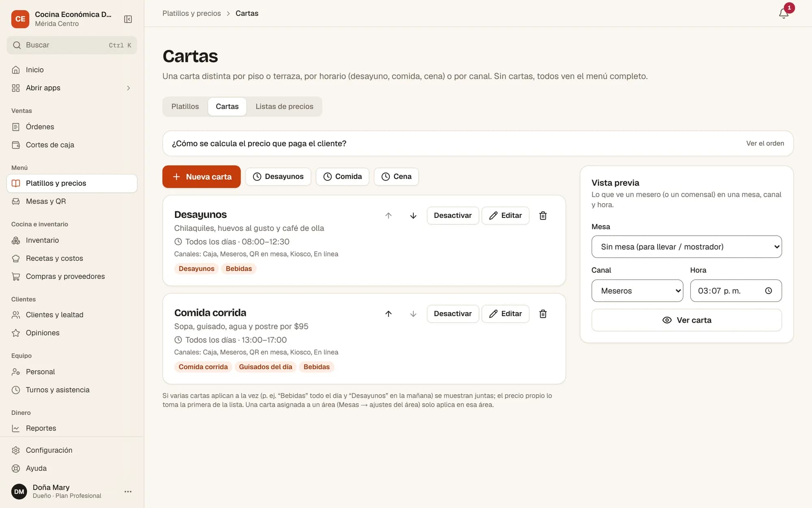The height and width of the screenshot is (508, 812).
Task: Move Comida corrida carta down
Action: tap(413, 314)
